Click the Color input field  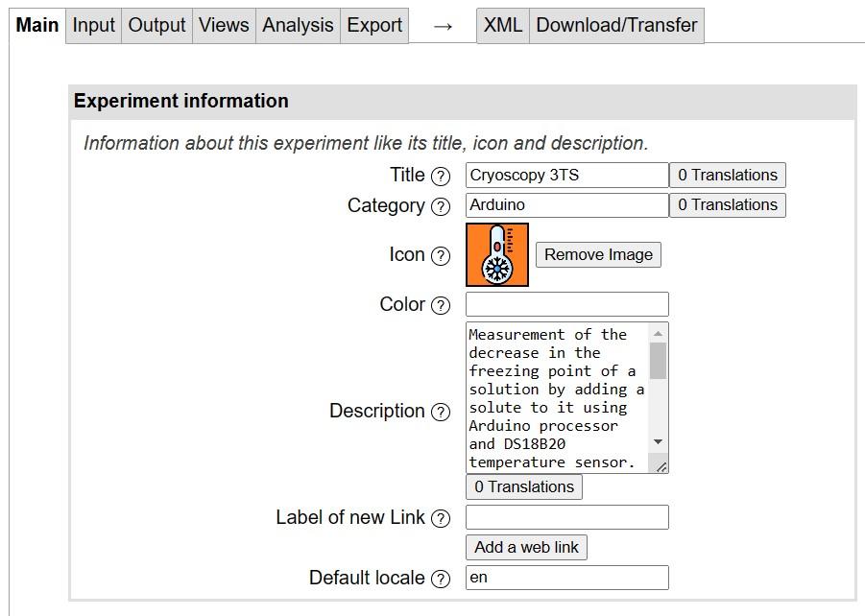(x=566, y=304)
